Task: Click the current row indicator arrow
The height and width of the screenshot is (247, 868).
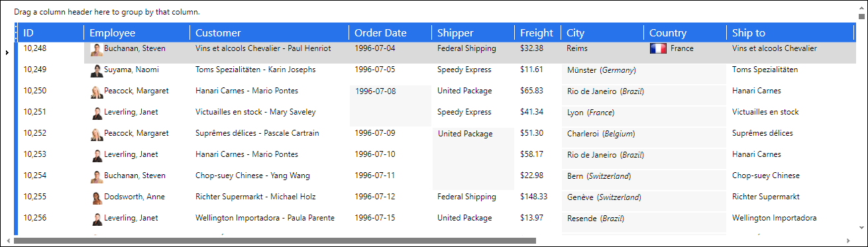Action: (x=7, y=52)
